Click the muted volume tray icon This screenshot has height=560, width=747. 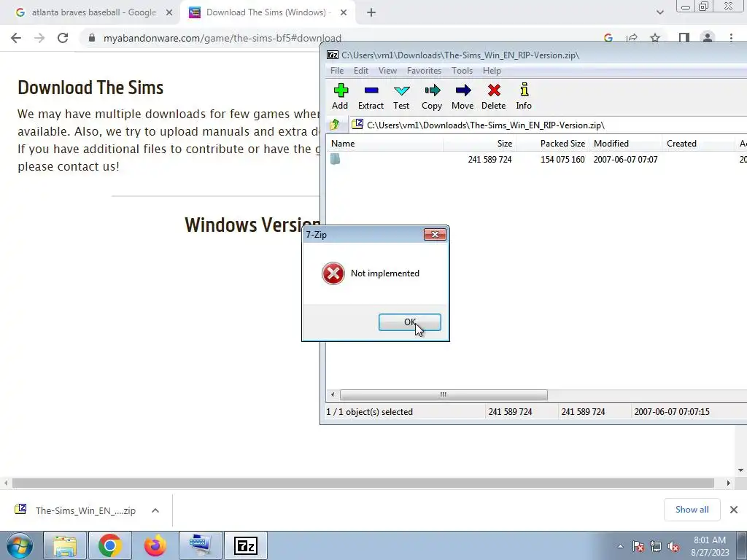click(673, 546)
